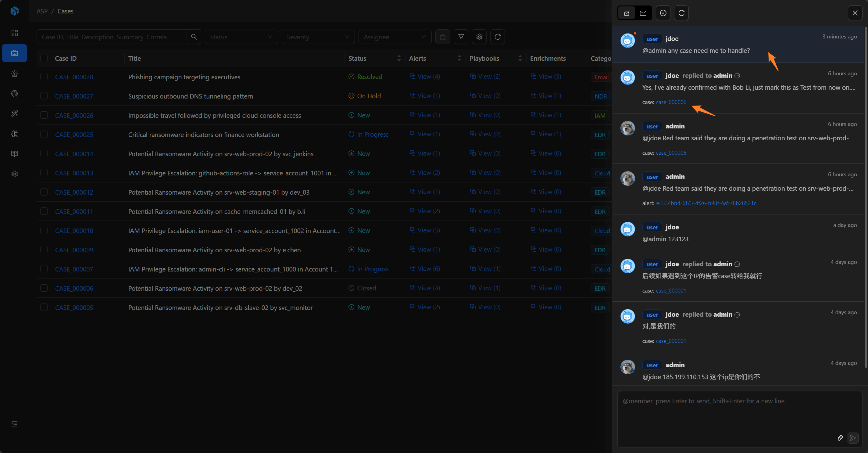Click jdoe's avatar on the newest message
This screenshot has width=868, height=453.
[628, 41]
